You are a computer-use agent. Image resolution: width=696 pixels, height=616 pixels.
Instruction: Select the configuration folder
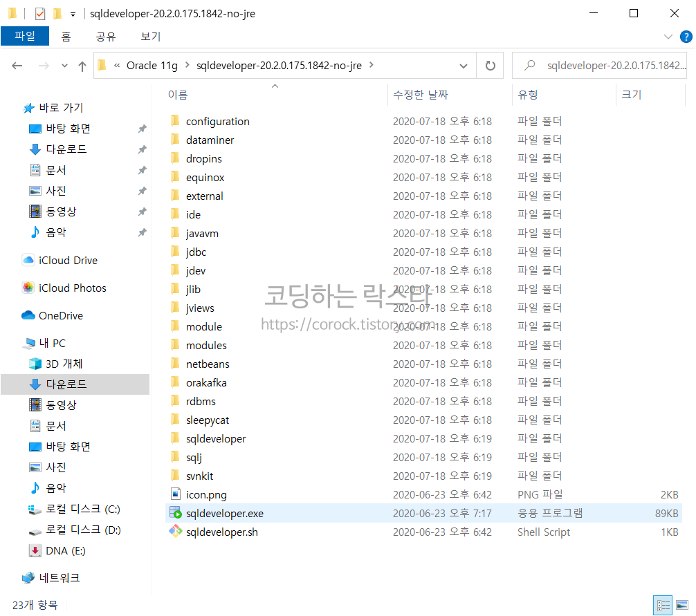[x=217, y=122]
